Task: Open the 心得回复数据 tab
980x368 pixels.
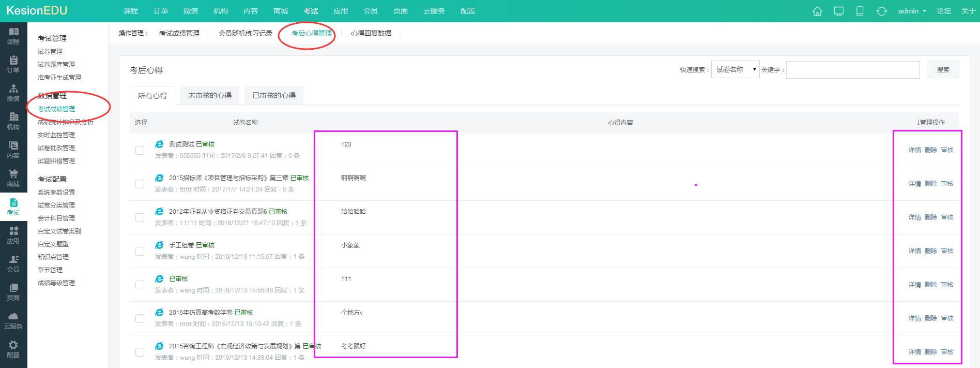Action: 371,33
